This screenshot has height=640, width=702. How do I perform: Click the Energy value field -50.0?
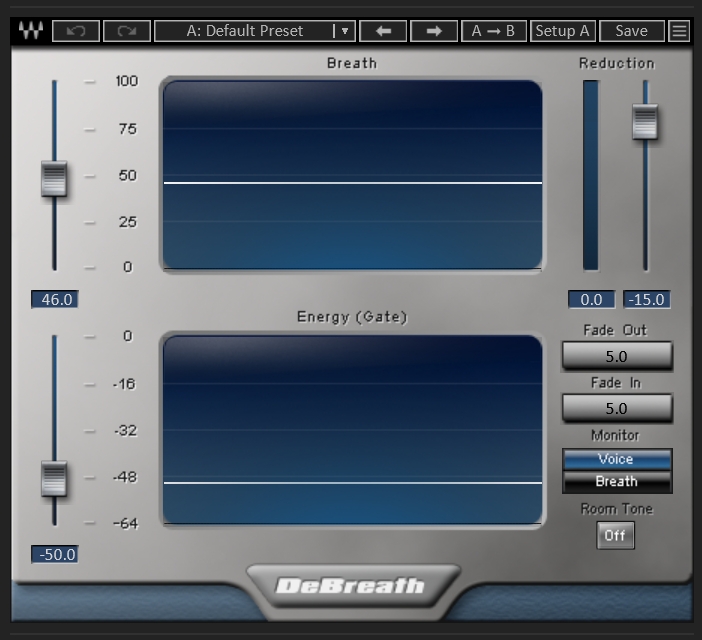click(x=55, y=555)
